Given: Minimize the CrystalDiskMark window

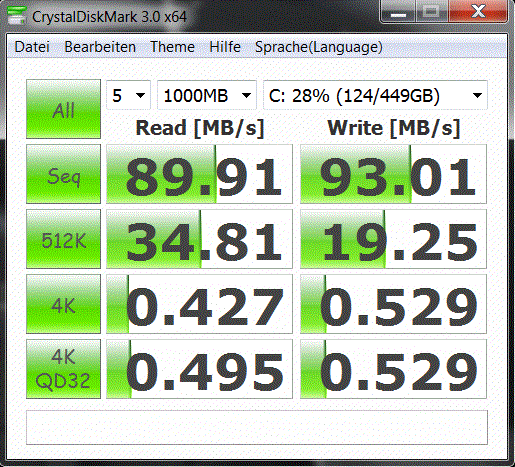Looking at the screenshot, I should (x=398, y=13).
